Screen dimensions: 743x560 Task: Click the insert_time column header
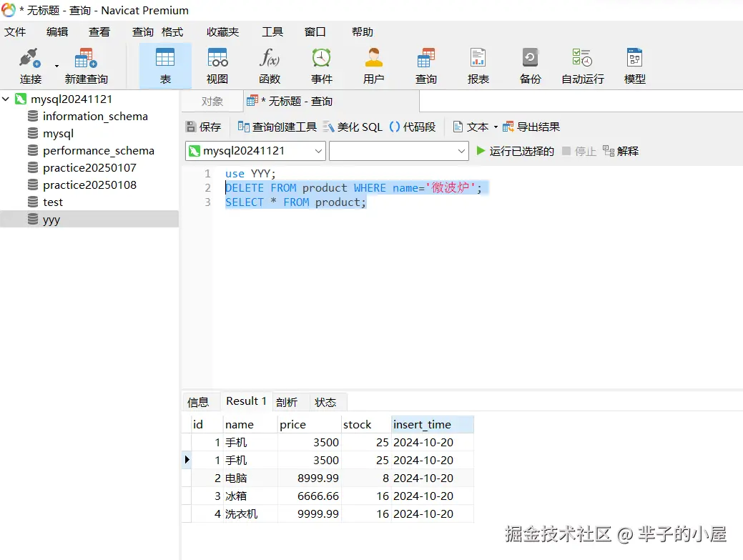coord(433,425)
